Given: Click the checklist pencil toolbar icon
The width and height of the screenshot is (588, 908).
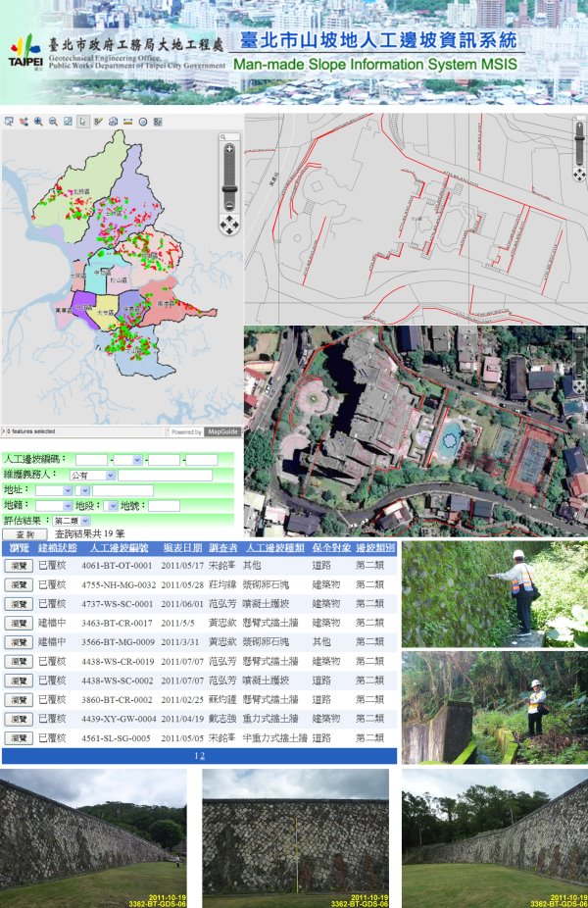Looking at the screenshot, I should click(98, 122).
